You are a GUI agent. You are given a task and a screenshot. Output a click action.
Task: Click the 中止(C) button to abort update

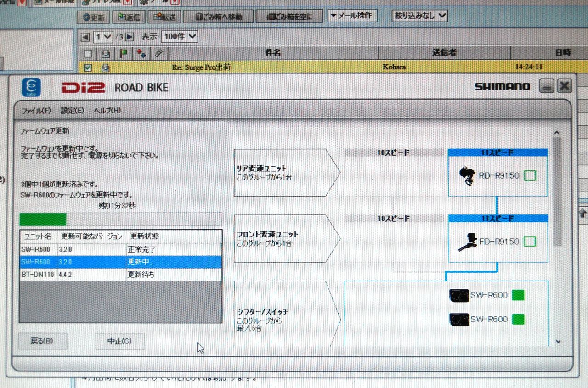(119, 341)
